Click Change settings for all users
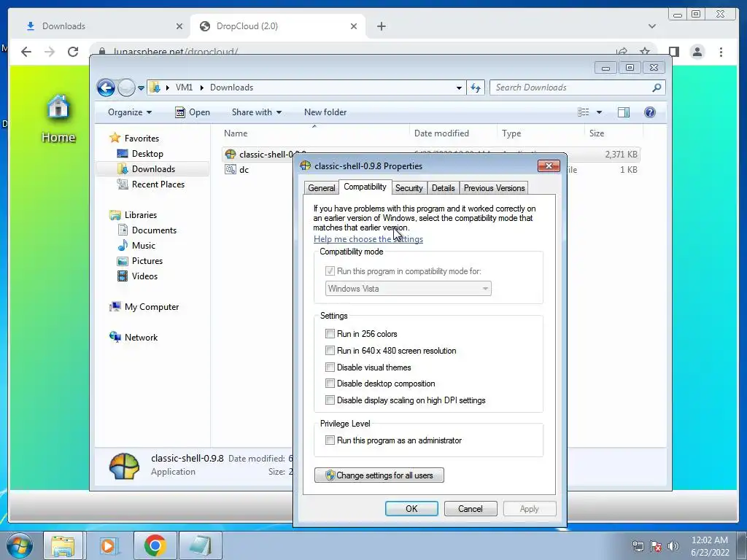This screenshot has width=747, height=560. (379, 475)
